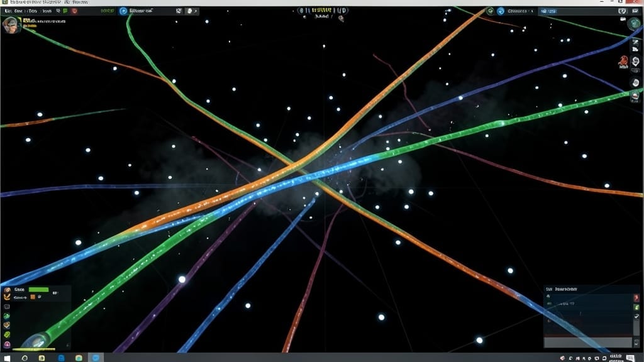Click the green globe icon at top-right corner
Screen dimensions: 644x362
pos(635,24)
